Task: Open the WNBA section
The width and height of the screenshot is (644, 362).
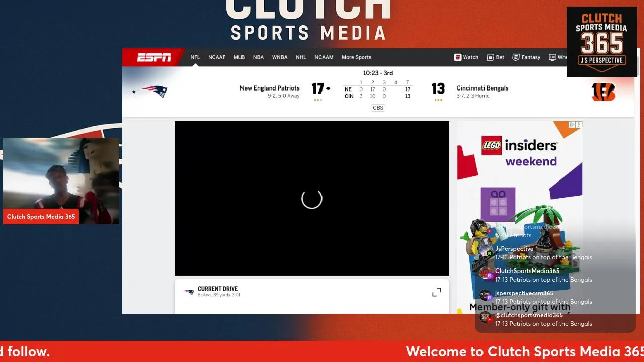Action: (x=280, y=57)
